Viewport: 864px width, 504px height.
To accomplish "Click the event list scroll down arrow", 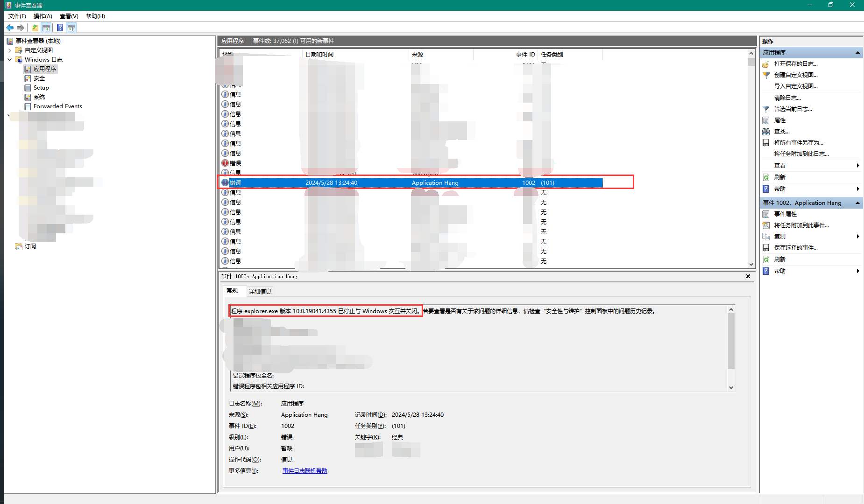I will click(751, 265).
